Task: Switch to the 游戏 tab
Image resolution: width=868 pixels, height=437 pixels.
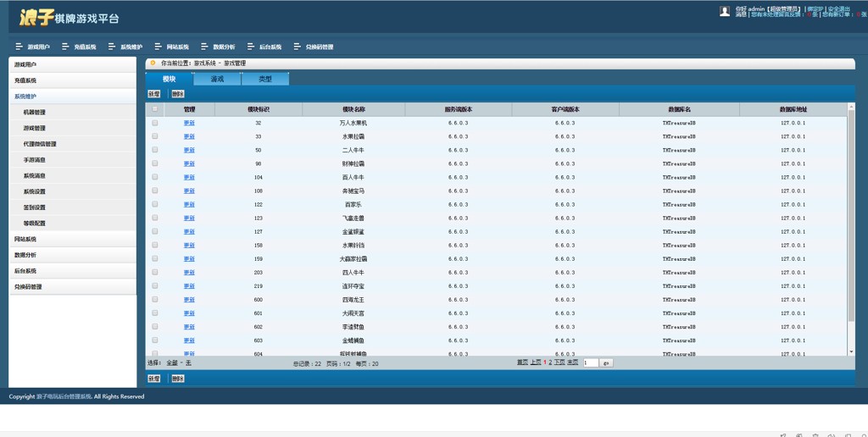Action: [x=217, y=79]
